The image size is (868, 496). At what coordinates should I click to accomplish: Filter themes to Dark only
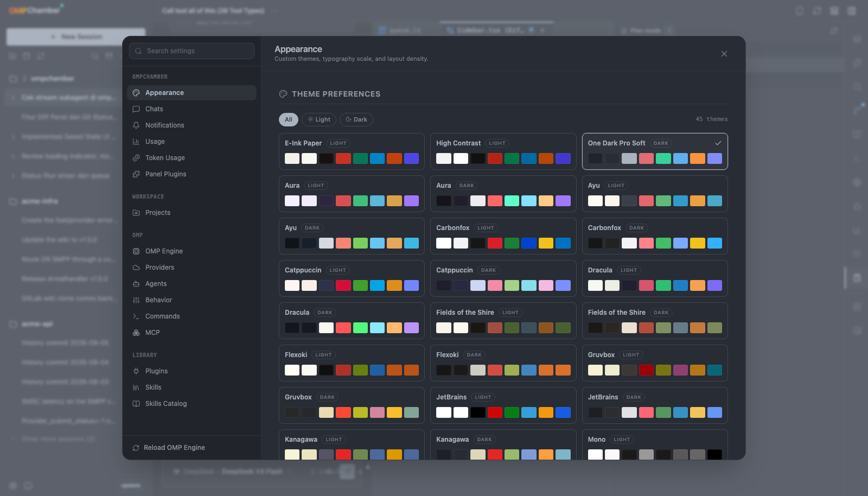(x=356, y=119)
